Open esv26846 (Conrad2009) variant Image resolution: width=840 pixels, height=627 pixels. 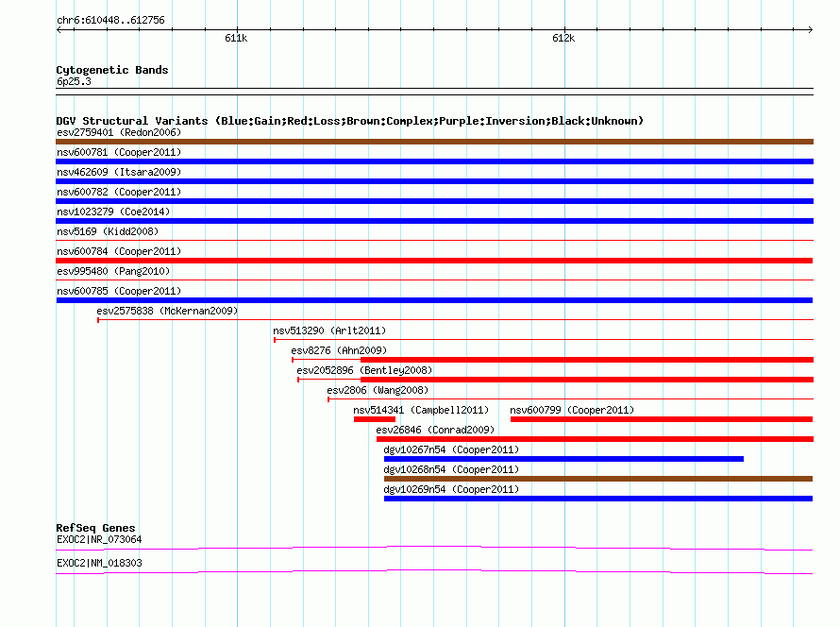[x=435, y=430]
